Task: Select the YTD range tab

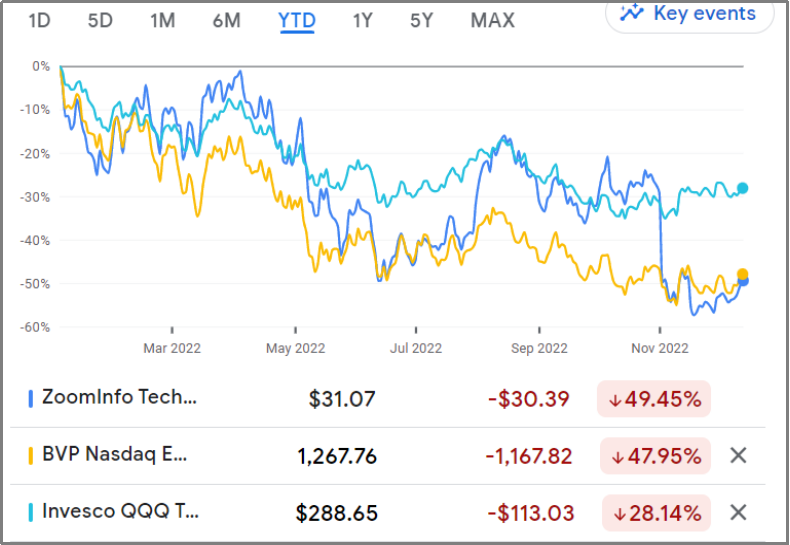Action: 296,20
